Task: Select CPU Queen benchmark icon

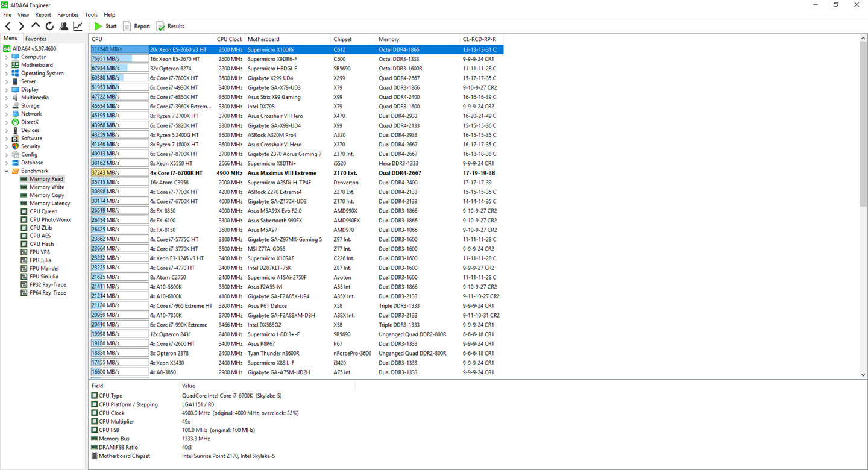Action: coord(24,211)
